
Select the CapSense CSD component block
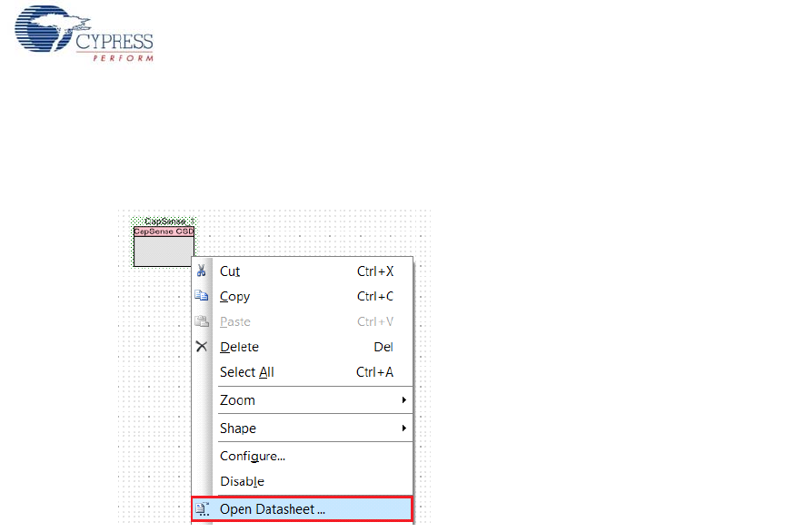click(164, 246)
